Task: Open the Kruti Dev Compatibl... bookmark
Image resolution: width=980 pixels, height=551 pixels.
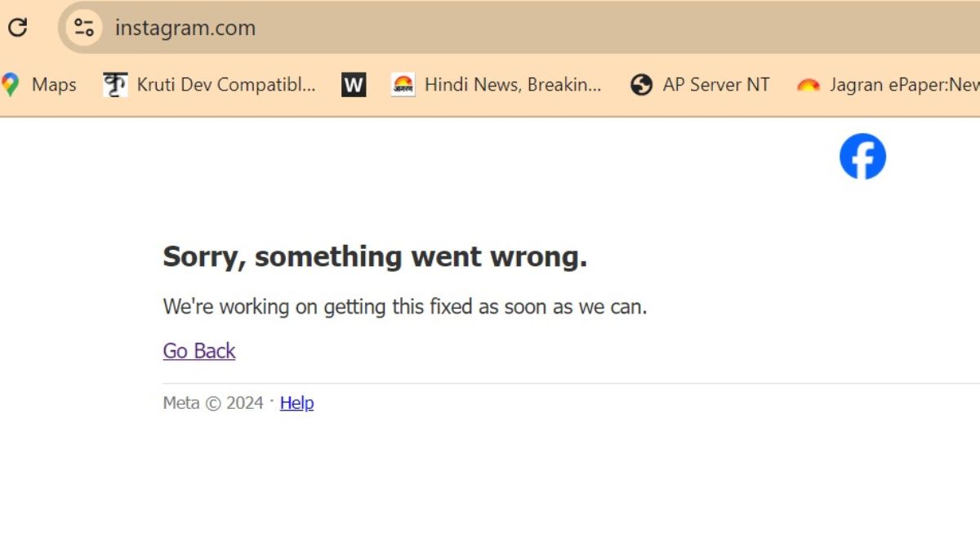Action: tap(226, 84)
